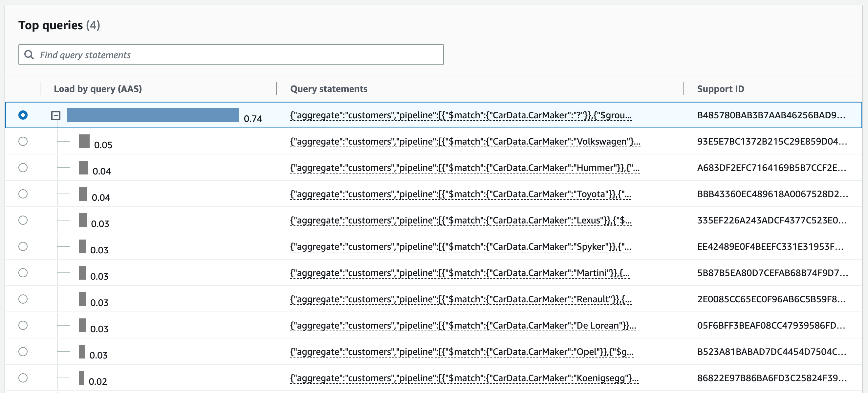The width and height of the screenshot is (868, 393).
Task: Click the Query statements column header
Action: click(329, 89)
